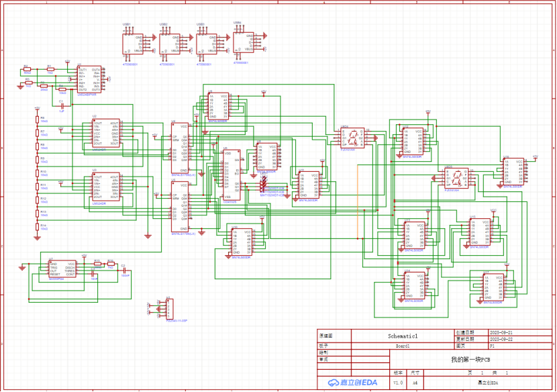Click the A4 sheet size cell
The image size is (557, 392).
[x=415, y=383]
